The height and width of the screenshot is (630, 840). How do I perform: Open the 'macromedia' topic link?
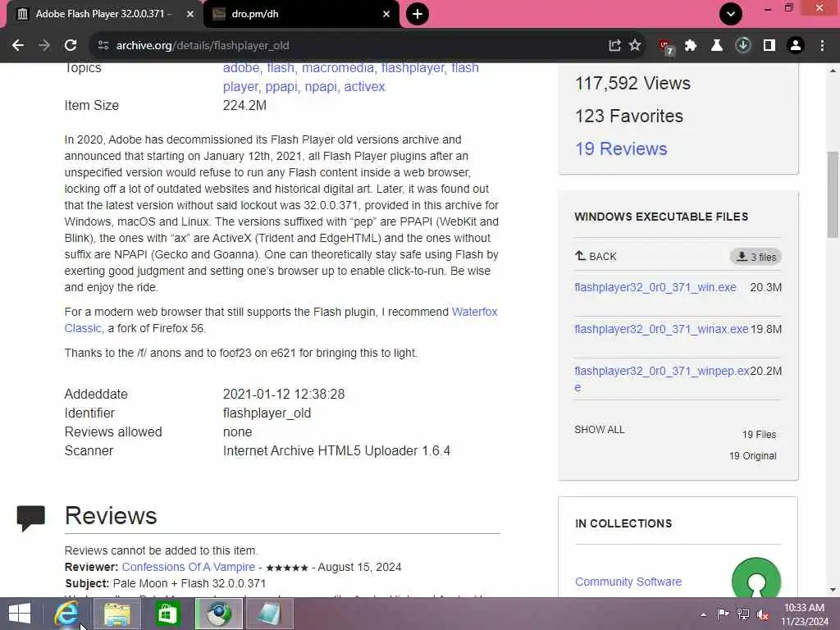(338, 68)
